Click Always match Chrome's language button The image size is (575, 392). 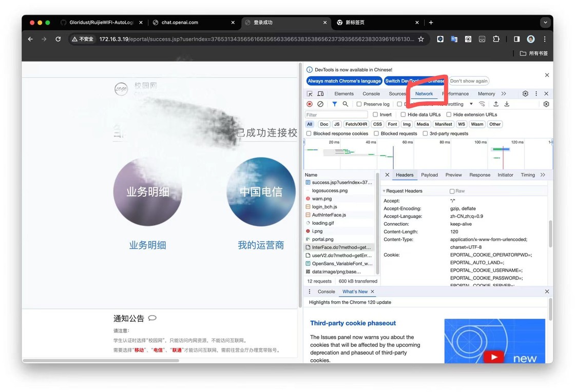coord(344,81)
